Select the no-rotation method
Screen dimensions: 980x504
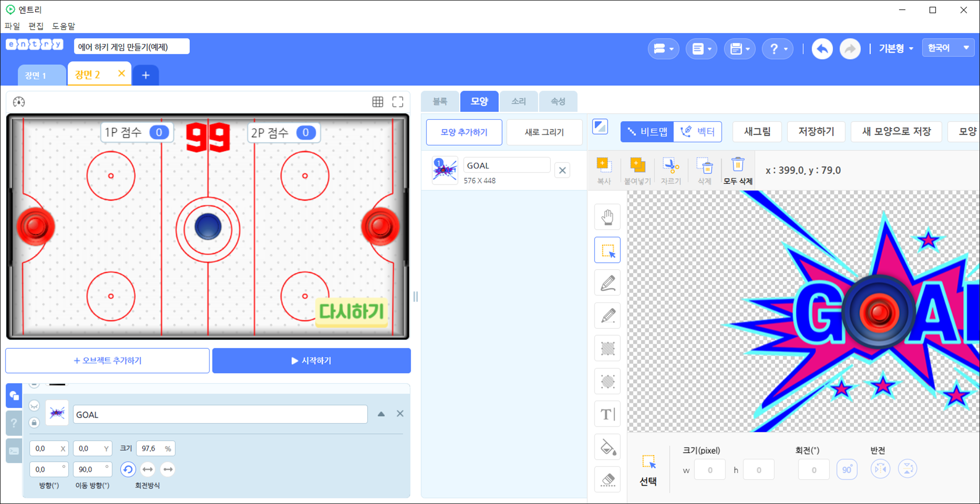167,469
